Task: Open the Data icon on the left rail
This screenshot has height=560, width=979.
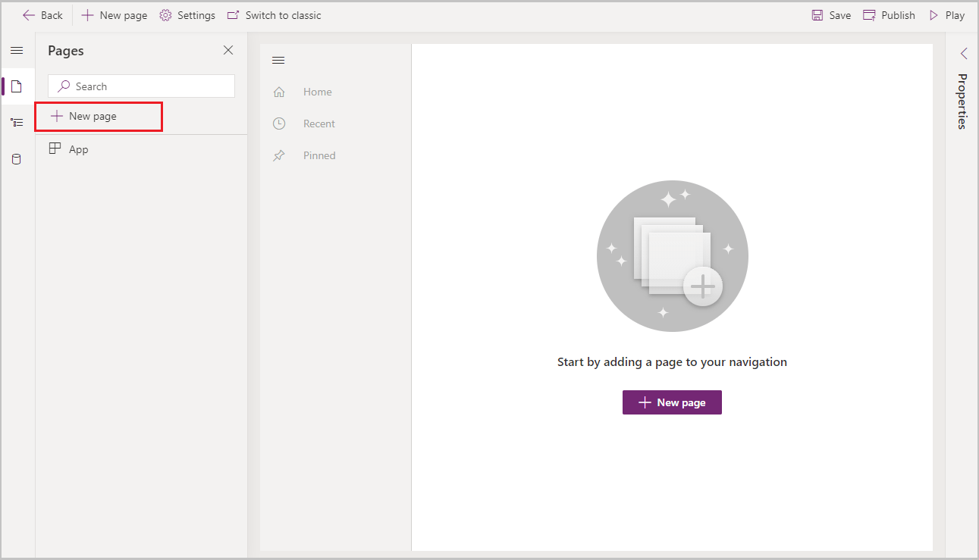Action: (x=17, y=159)
